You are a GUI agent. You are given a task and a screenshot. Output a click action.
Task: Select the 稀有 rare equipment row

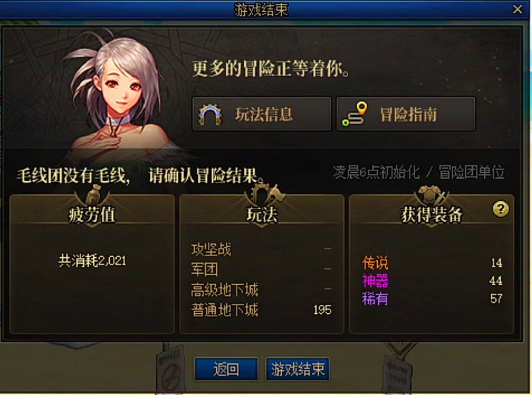pyautogui.click(x=432, y=298)
